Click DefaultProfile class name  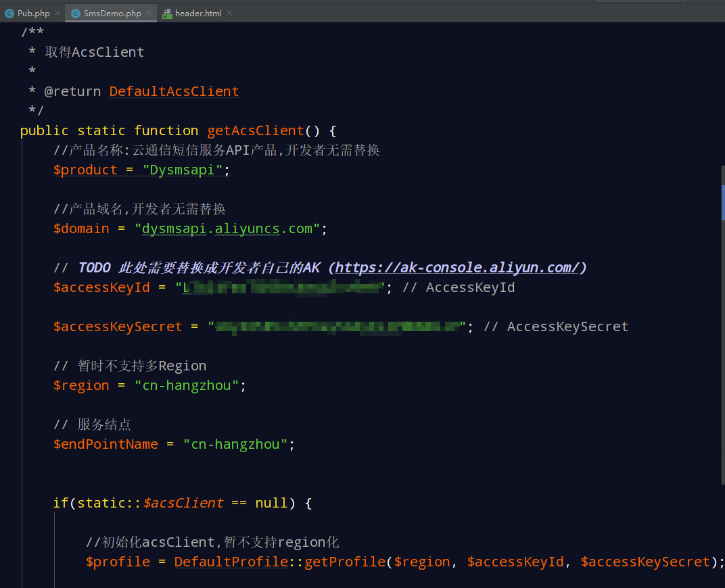click(x=231, y=562)
